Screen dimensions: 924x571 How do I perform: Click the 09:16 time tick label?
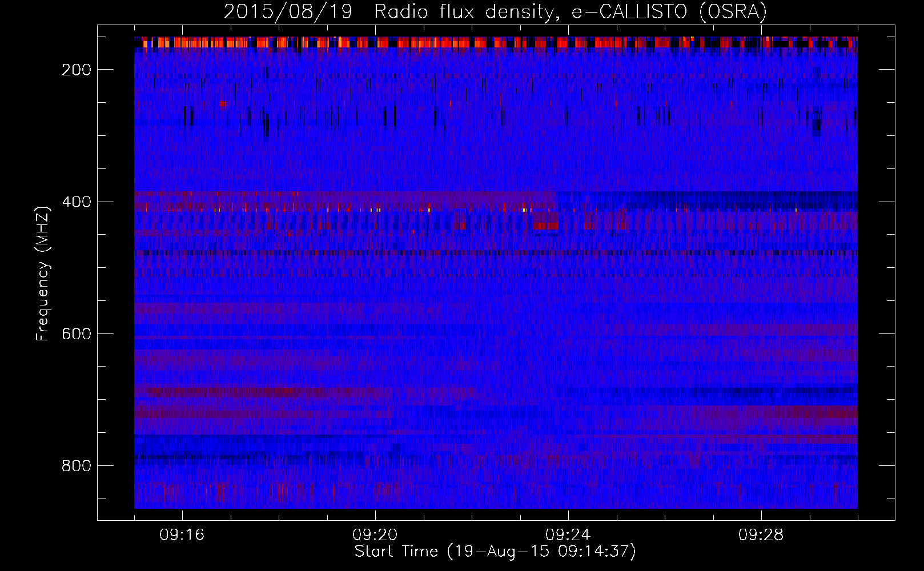click(182, 535)
